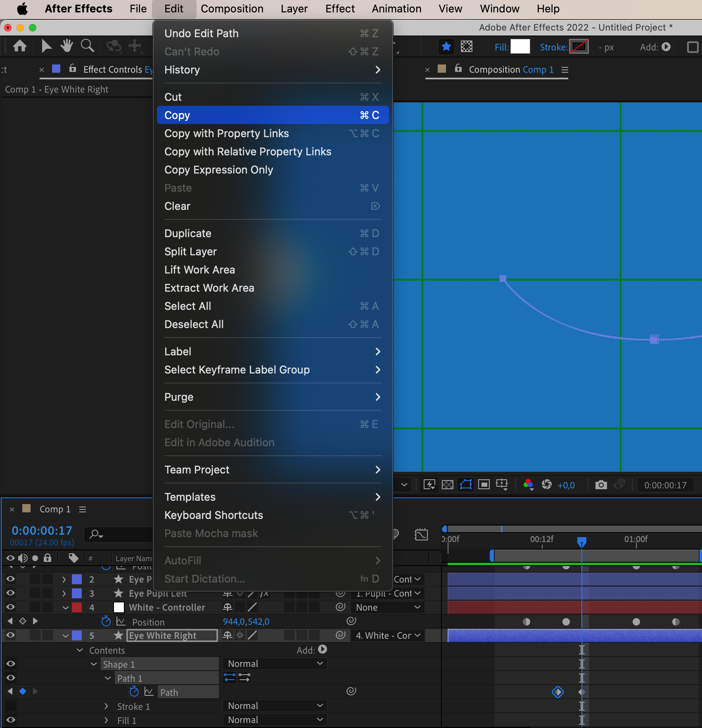Click the blue Fill label
The height and width of the screenshot is (728, 702).
click(502, 47)
